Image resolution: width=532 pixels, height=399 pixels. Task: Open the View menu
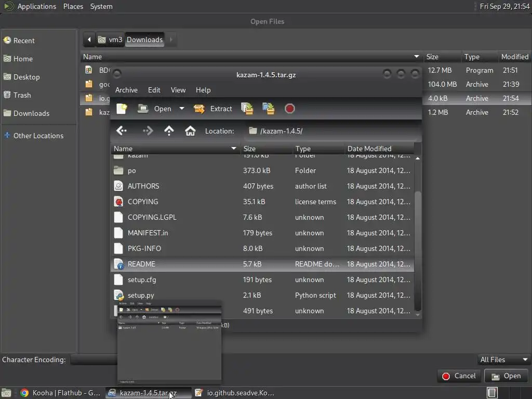click(178, 90)
